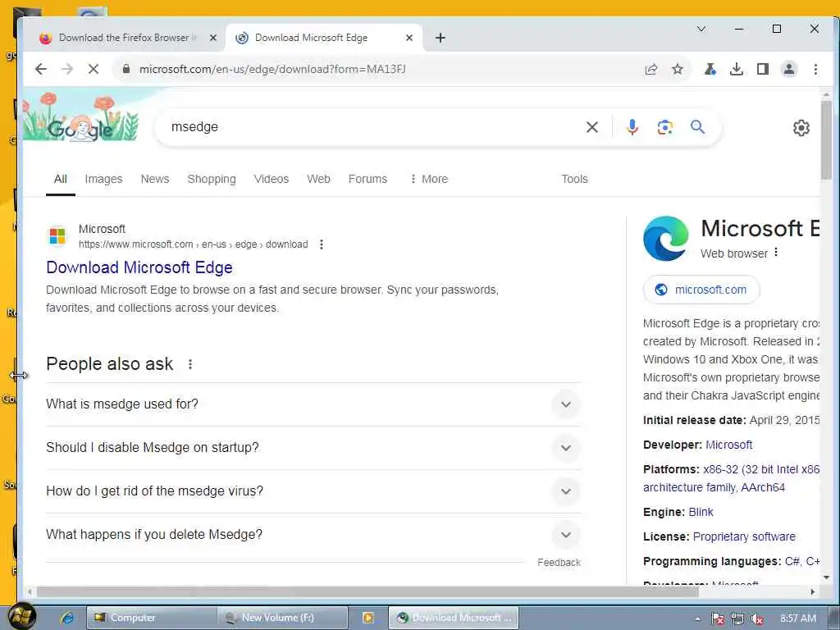Image resolution: width=840 pixels, height=630 pixels.
Task: Expand "How do I get rid of the msedge virus?"
Action: click(x=313, y=491)
